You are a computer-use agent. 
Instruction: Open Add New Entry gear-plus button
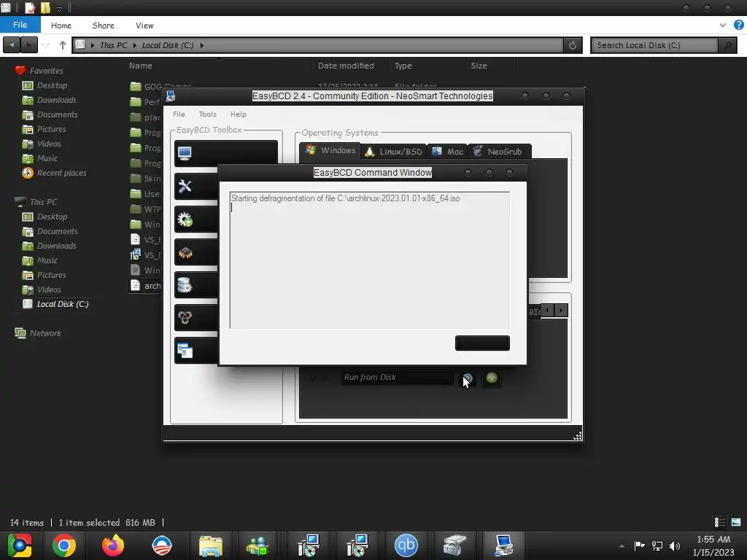click(196, 219)
